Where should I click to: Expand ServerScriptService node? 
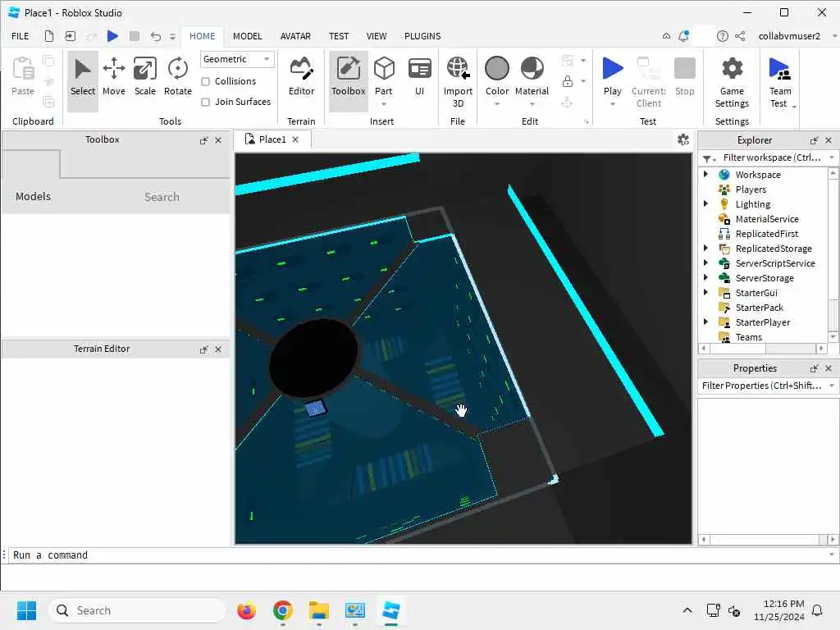[x=705, y=262]
